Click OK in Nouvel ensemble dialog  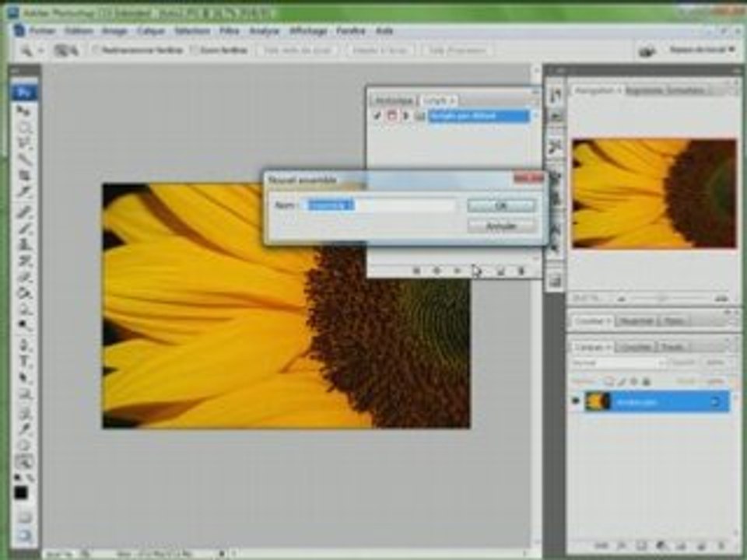click(501, 205)
